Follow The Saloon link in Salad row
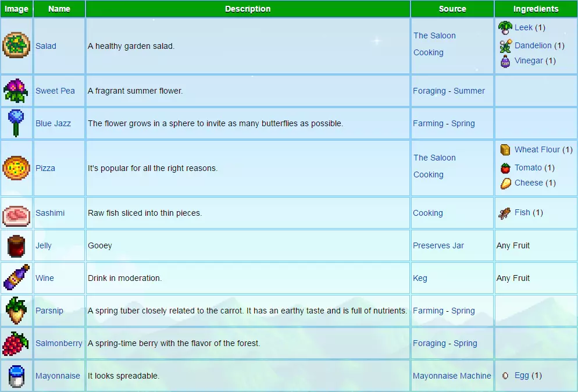The height and width of the screenshot is (392, 578). click(434, 35)
